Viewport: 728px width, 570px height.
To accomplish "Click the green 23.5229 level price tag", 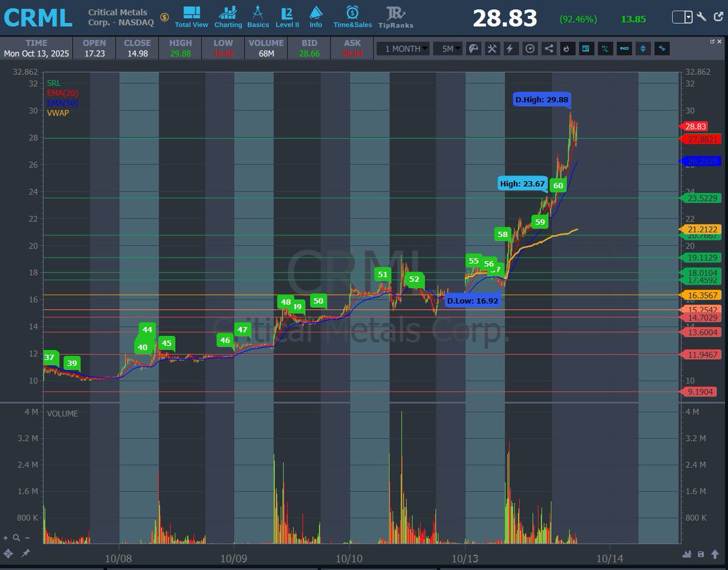I will point(701,198).
